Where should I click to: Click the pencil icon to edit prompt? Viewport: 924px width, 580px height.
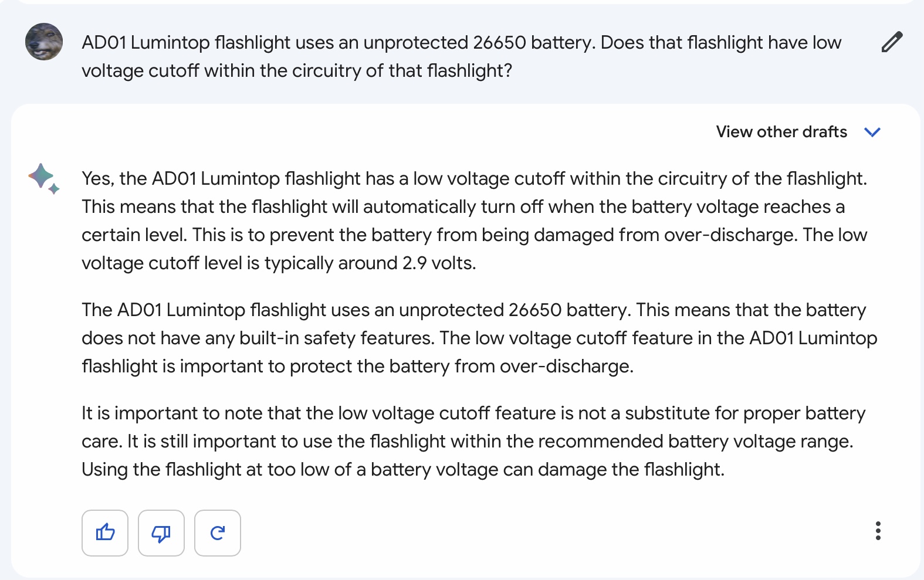coord(892,42)
